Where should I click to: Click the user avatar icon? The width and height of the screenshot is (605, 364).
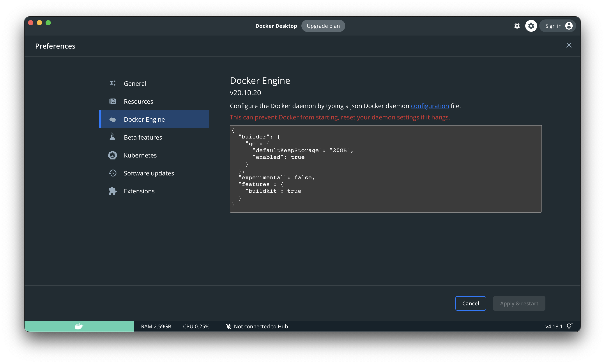coord(569,26)
